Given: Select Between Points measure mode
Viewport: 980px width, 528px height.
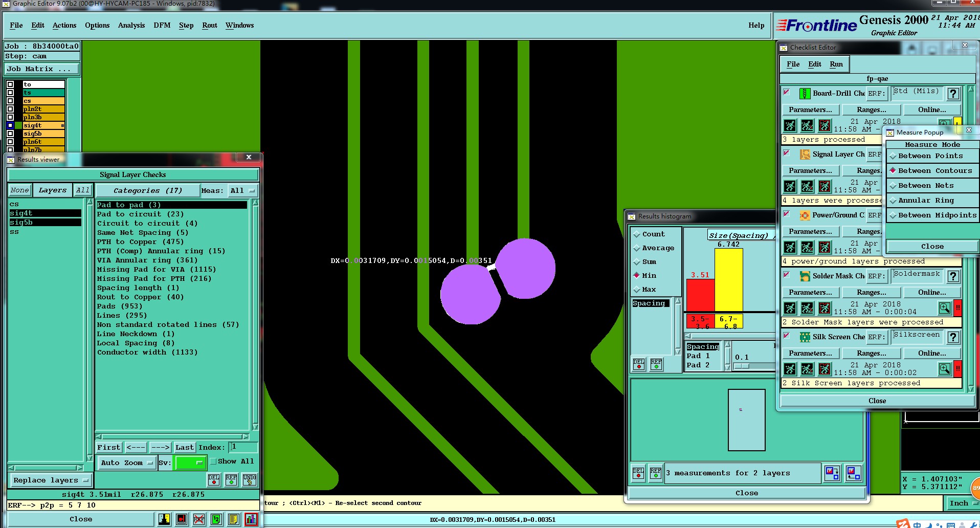Looking at the screenshot, I should click(930, 156).
